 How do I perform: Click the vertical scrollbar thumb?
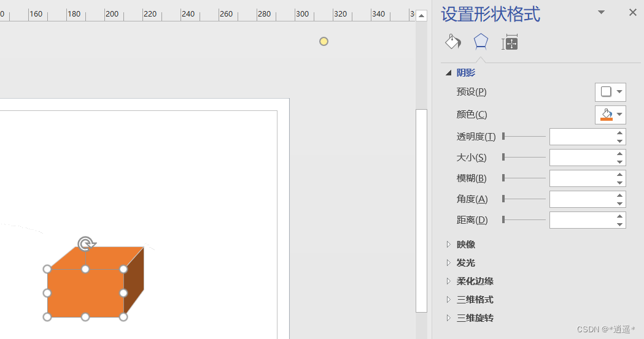[421, 211]
